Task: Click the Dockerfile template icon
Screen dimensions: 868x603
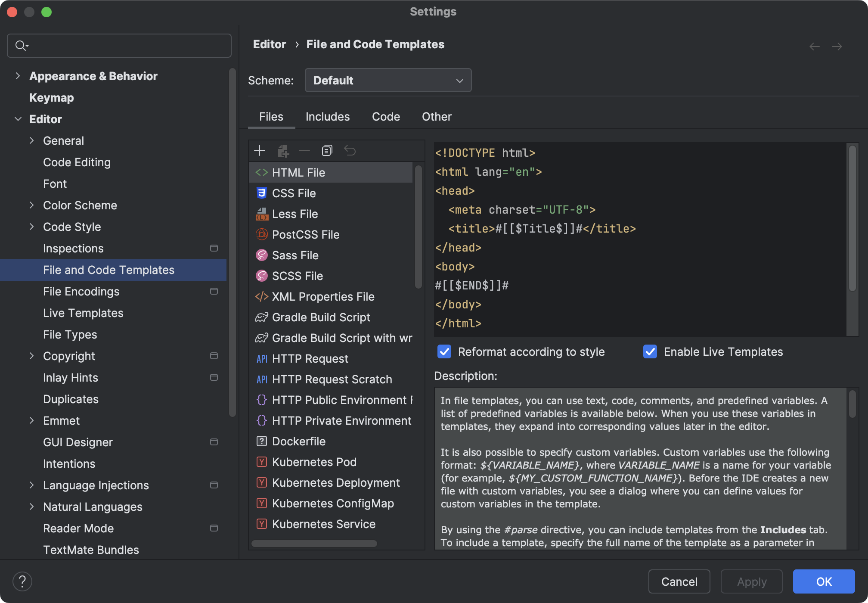Action: click(262, 441)
